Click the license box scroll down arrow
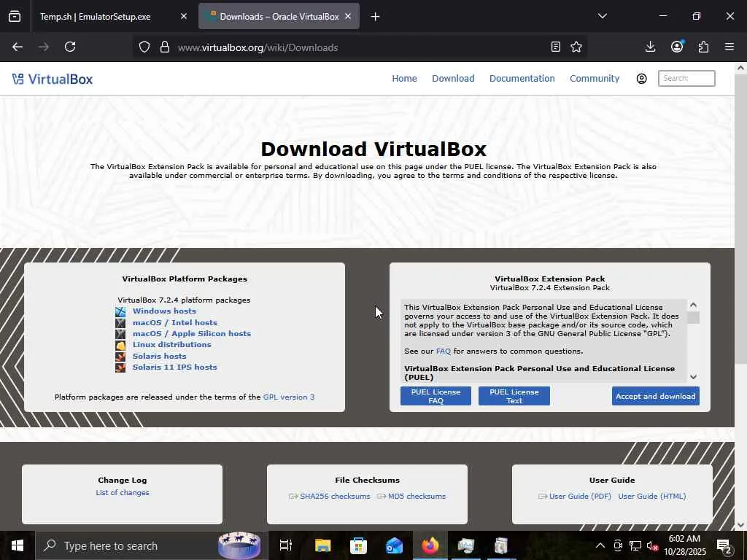747x560 pixels. tap(694, 377)
